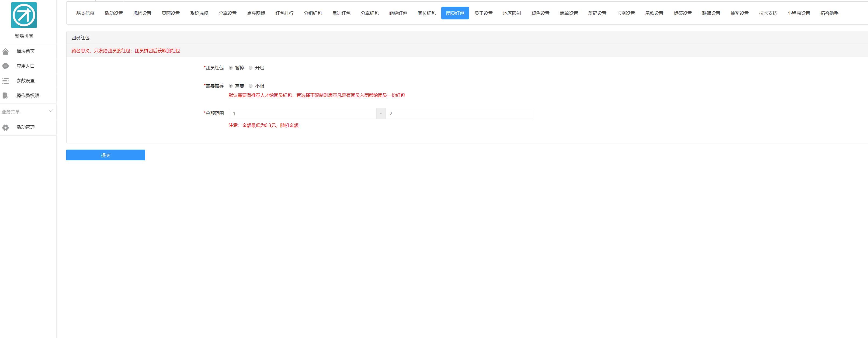This screenshot has width=868, height=338.
Task: Click the 团员红包 panel heading
Action: pyautogui.click(x=81, y=38)
